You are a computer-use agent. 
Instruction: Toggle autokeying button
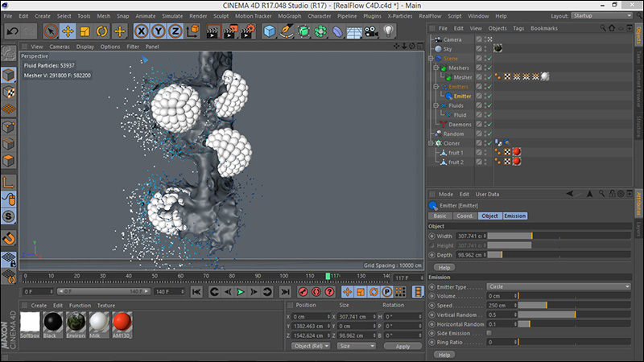316,292
